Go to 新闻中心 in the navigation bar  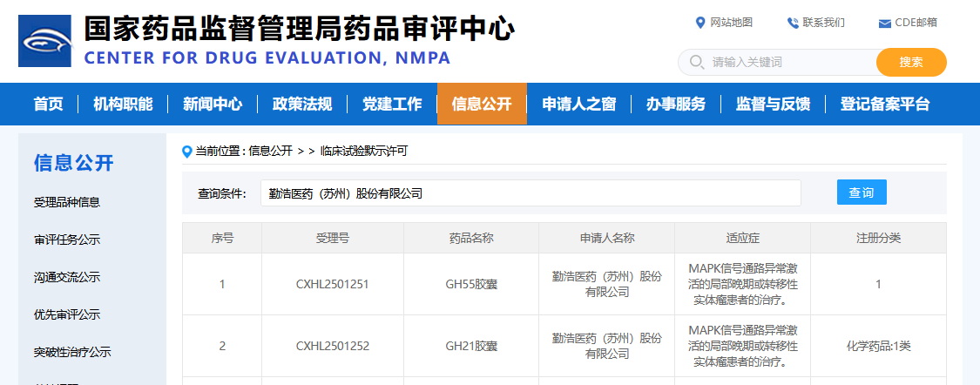[x=213, y=105]
